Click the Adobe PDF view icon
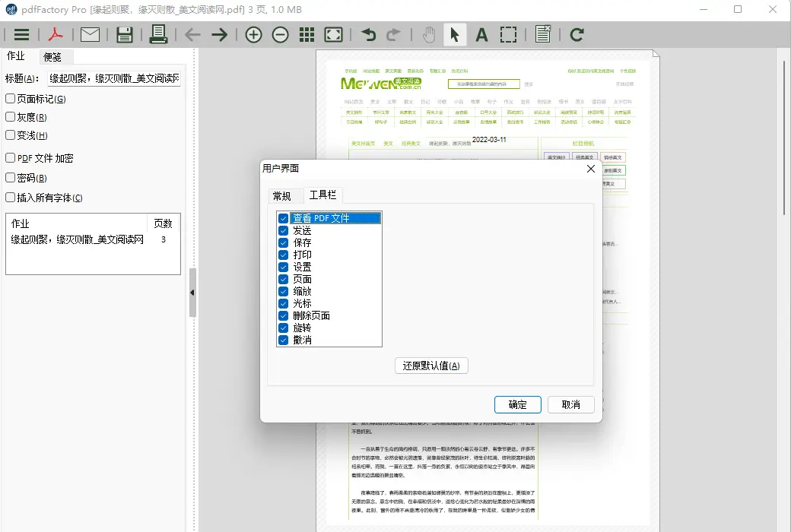 tap(56, 35)
